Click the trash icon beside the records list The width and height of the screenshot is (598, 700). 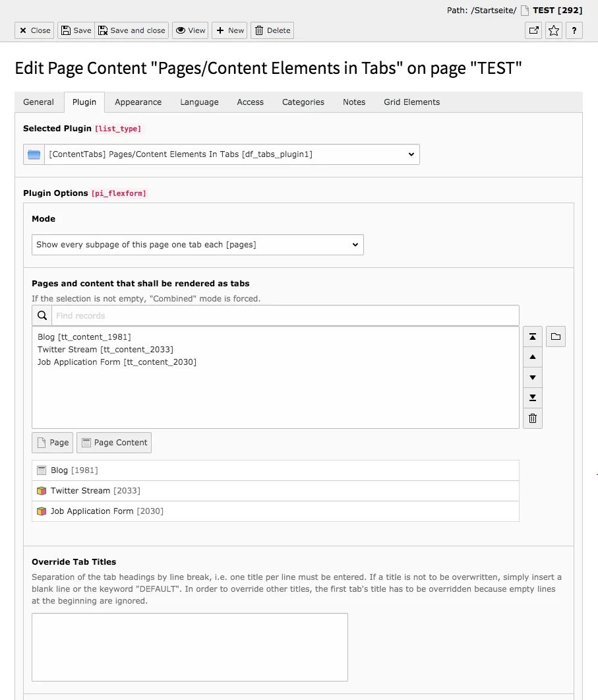(x=533, y=418)
